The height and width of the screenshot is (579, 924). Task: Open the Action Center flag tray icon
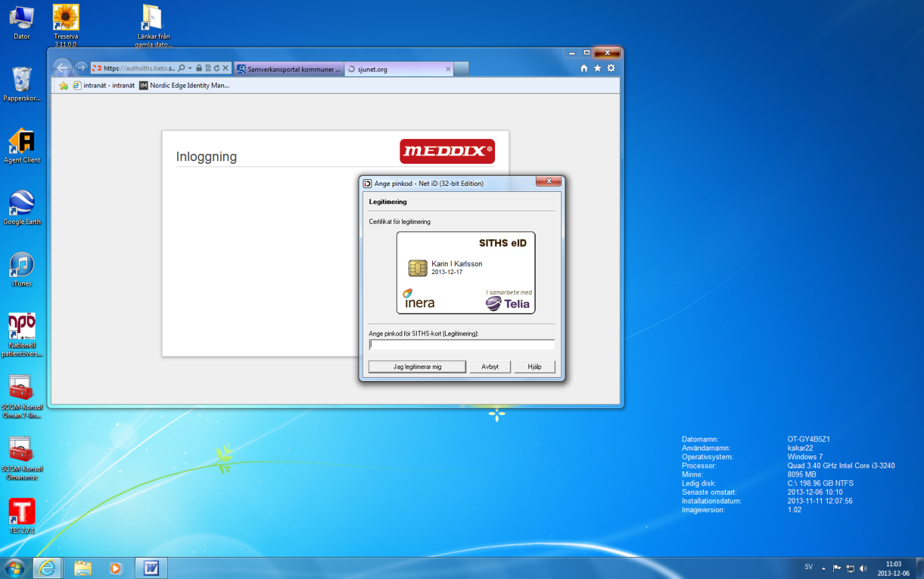(837, 568)
